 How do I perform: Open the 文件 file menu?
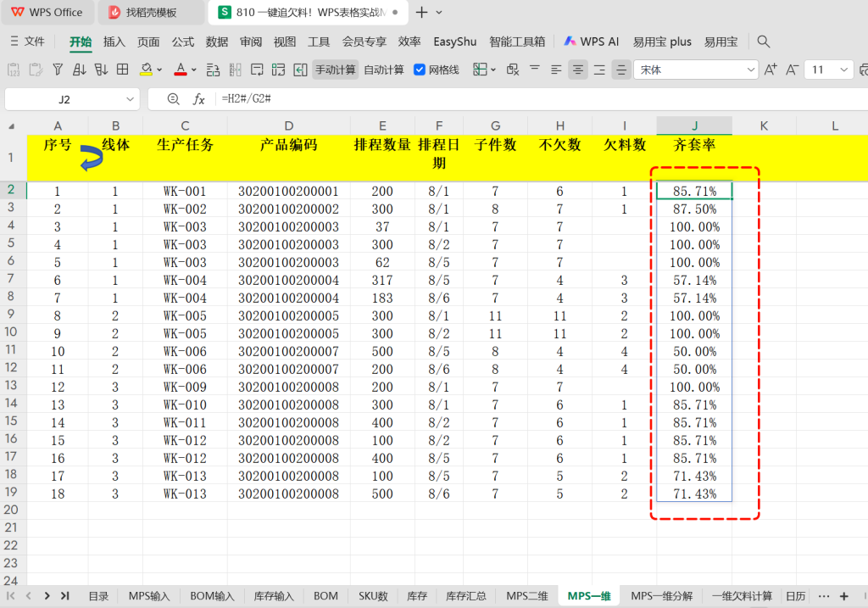[28, 42]
